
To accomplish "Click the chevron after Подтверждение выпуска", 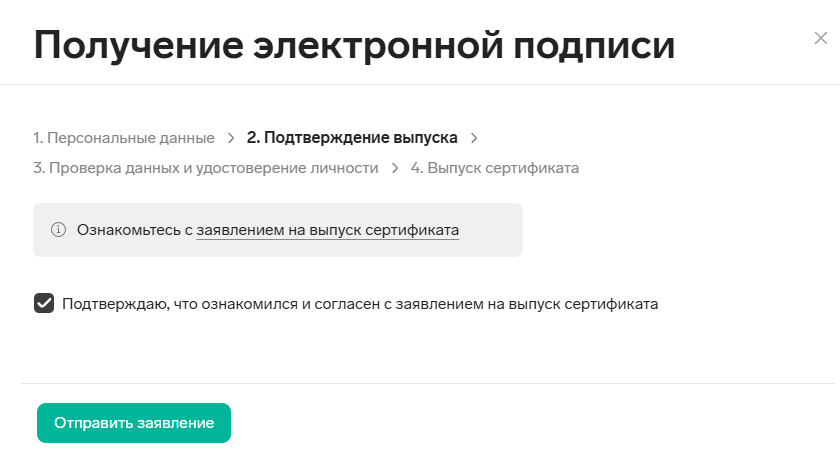I will tap(474, 138).
